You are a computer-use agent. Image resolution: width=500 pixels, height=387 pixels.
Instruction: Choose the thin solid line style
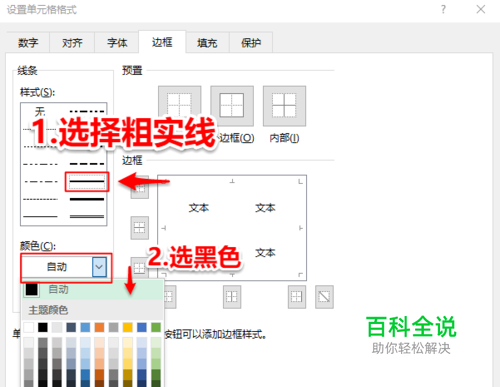point(40,217)
